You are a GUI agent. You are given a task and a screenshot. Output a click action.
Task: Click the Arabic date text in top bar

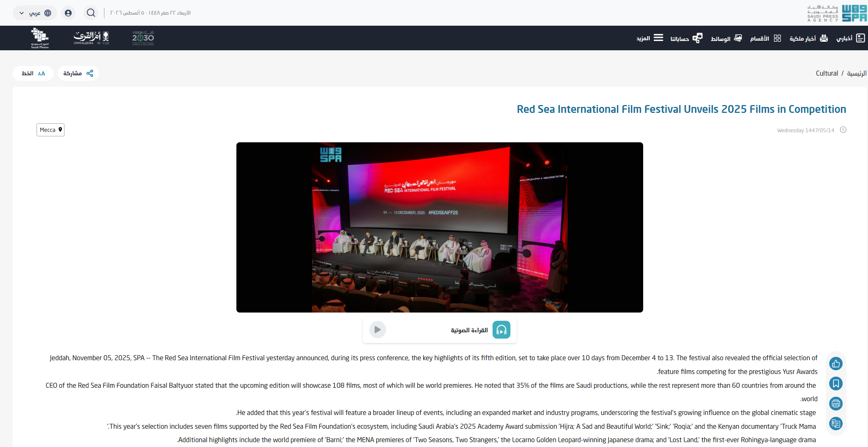[x=150, y=13]
